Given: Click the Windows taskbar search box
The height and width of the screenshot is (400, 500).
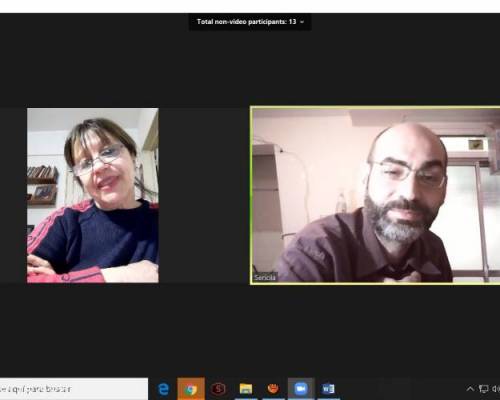Looking at the screenshot, I should [74, 389].
